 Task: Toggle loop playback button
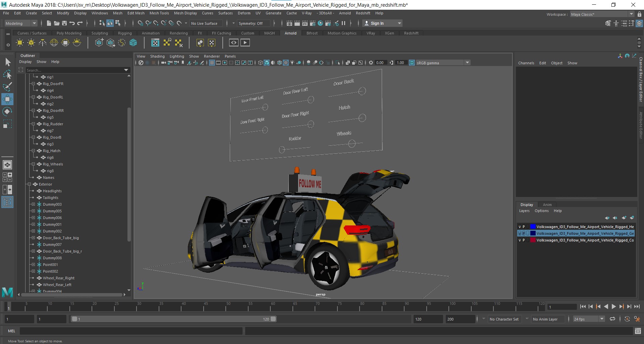coord(612,319)
